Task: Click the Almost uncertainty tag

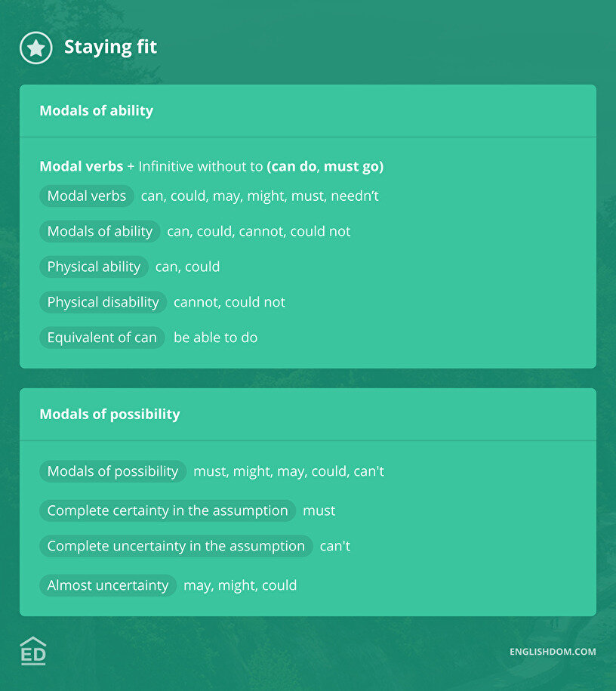Action: pyautogui.click(x=108, y=585)
